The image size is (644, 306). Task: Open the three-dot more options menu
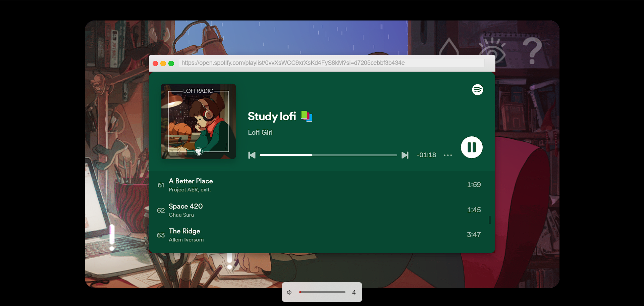(448, 155)
